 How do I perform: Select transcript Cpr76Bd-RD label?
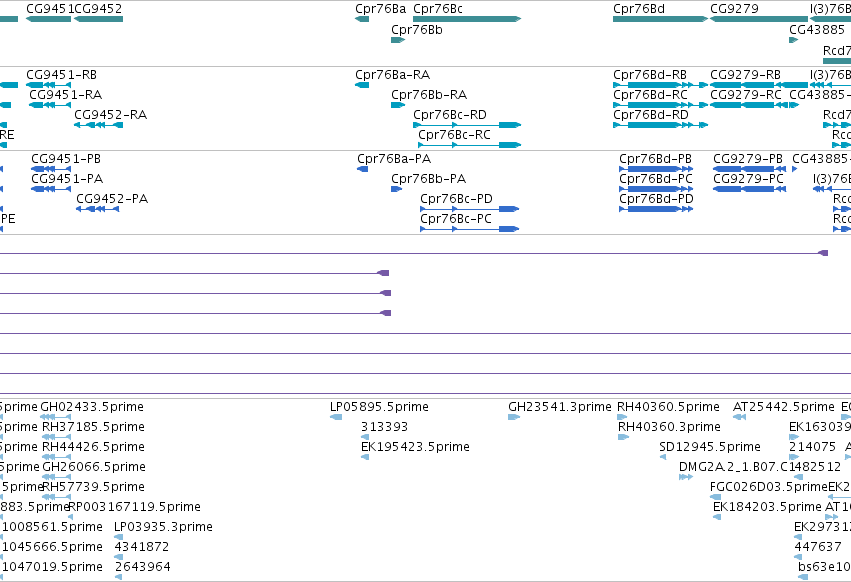[x=651, y=115]
